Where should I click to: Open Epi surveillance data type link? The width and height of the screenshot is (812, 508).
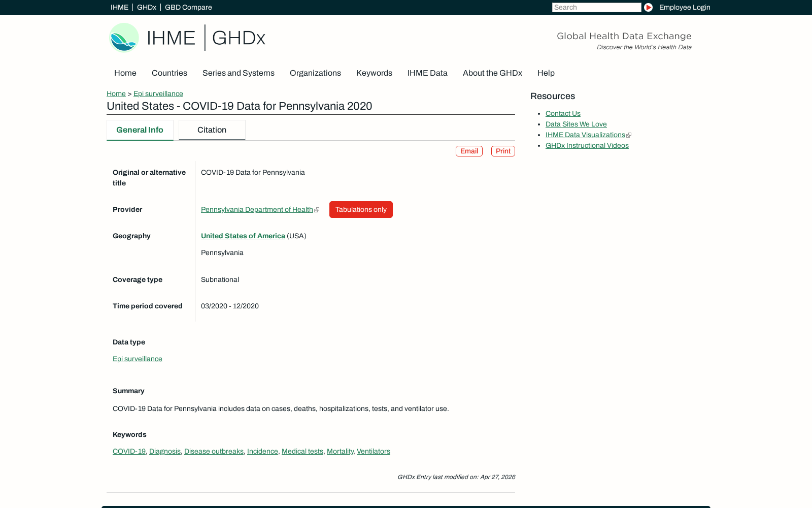pos(138,359)
